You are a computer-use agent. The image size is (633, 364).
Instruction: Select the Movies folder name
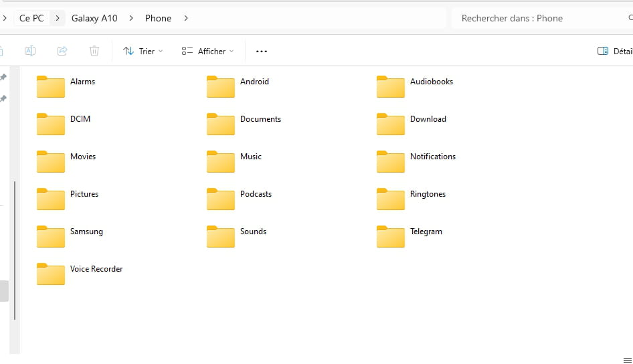pos(83,157)
